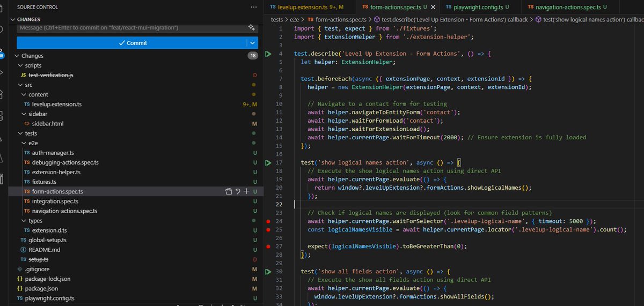
Task: Collapse the e2e folder
Action: (x=24, y=143)
